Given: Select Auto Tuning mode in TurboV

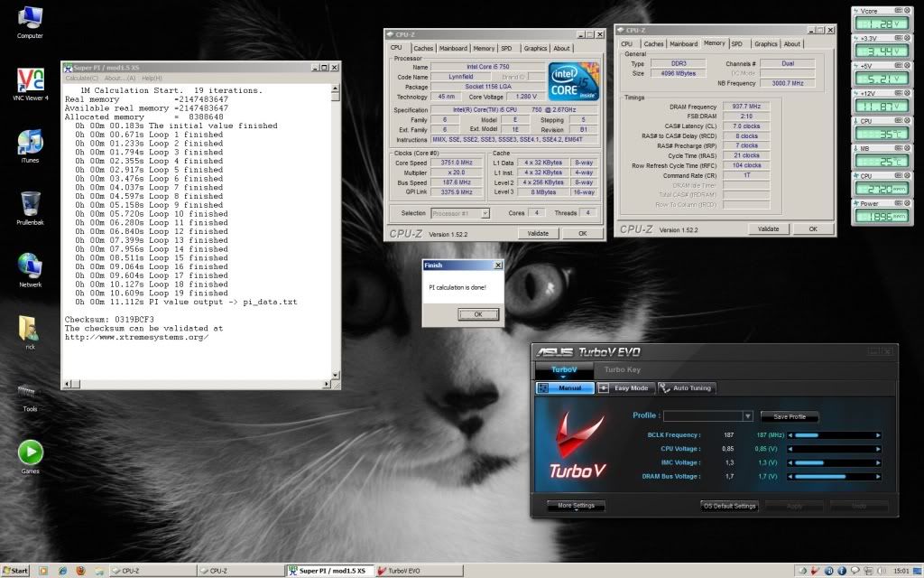Looking at the screenshot, I should (x=686, y=388).
